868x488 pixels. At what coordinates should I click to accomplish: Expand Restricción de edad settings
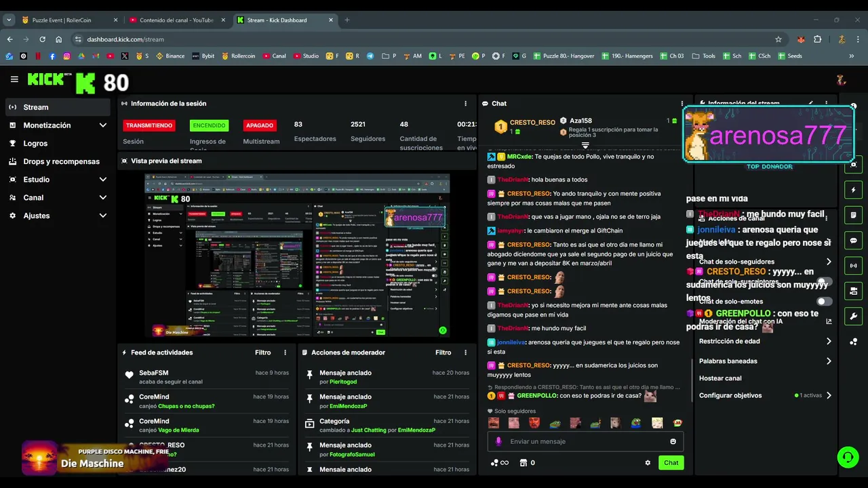click(x=765, y=342)
